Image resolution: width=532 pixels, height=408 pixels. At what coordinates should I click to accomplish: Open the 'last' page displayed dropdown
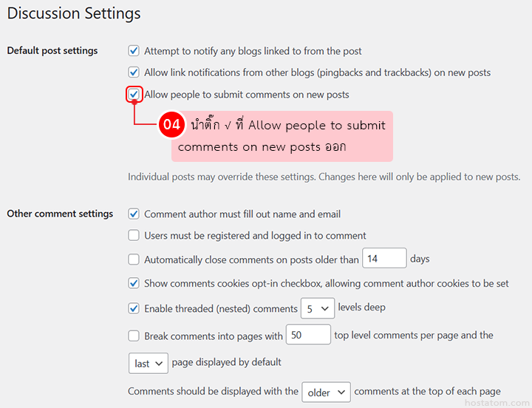(x=147, y=363)
